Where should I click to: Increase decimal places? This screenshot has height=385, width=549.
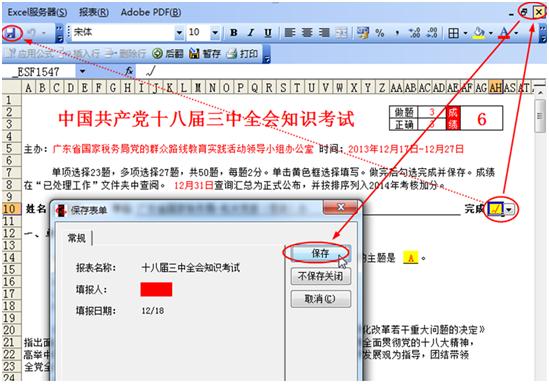(x=415, y=33)
